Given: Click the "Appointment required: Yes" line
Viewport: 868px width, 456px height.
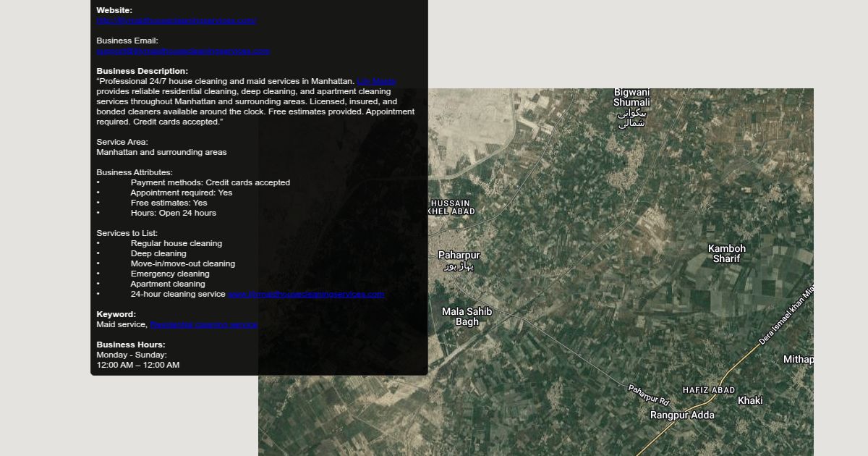Looking at the screenshot, I should pyautogui.click(x=182, y=193).
